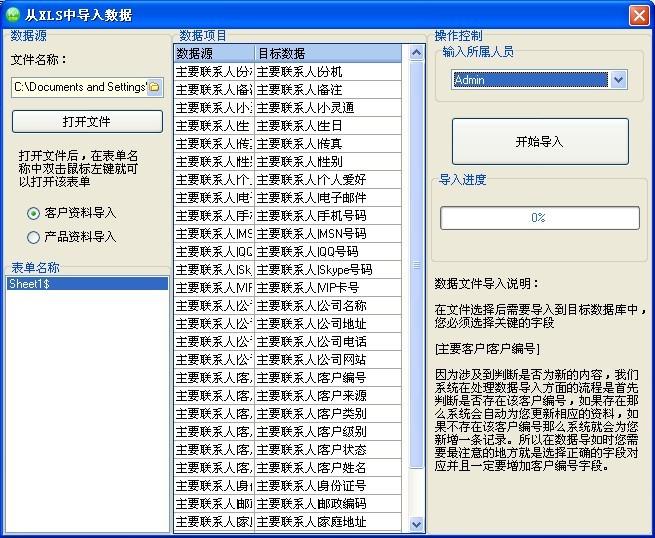655x538 pixels.
Task: Click the folder browse icon beside file path
Action: click(154, 87)
